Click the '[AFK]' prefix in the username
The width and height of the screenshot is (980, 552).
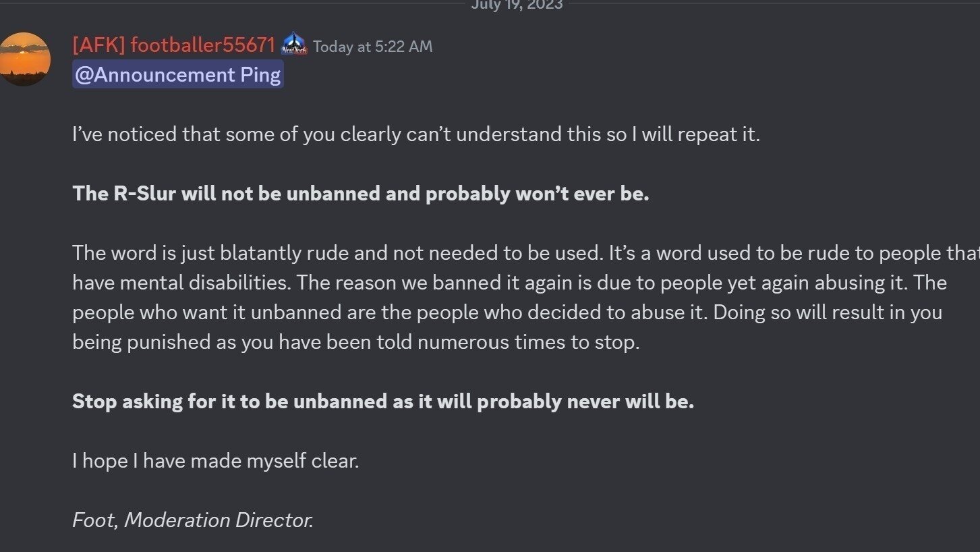[x=98, y=45]
